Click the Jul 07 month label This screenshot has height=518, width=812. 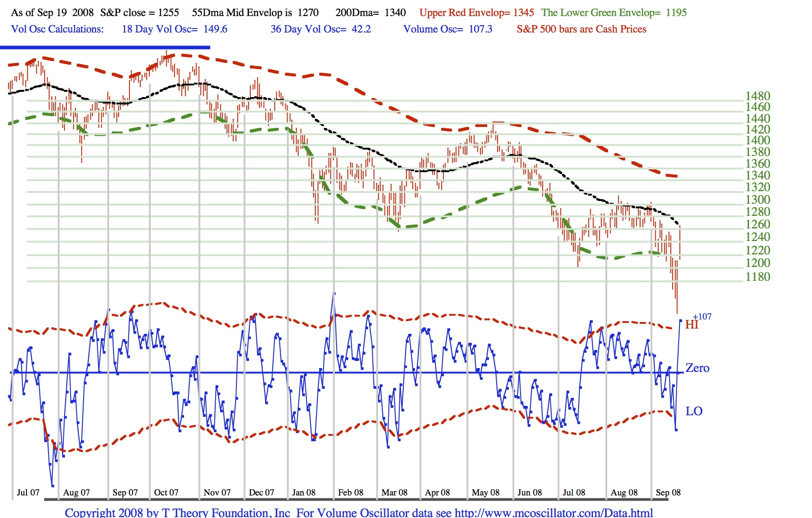[28, 492]
